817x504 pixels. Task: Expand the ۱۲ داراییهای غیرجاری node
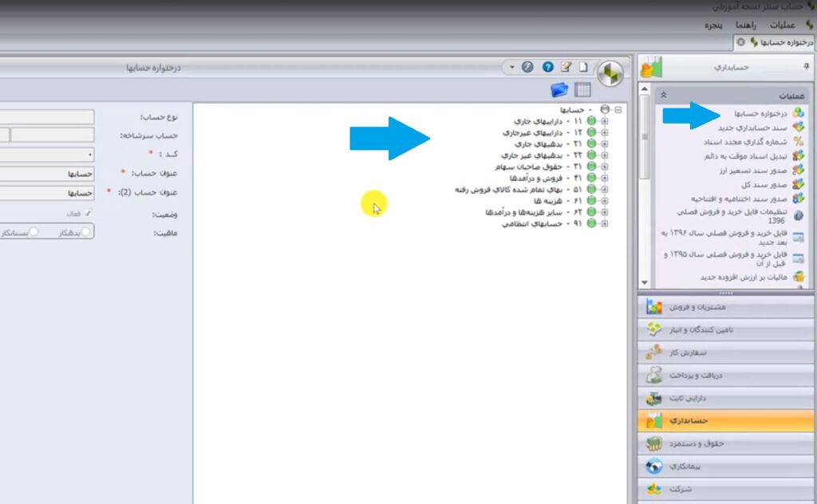click(x=605, y=132)
